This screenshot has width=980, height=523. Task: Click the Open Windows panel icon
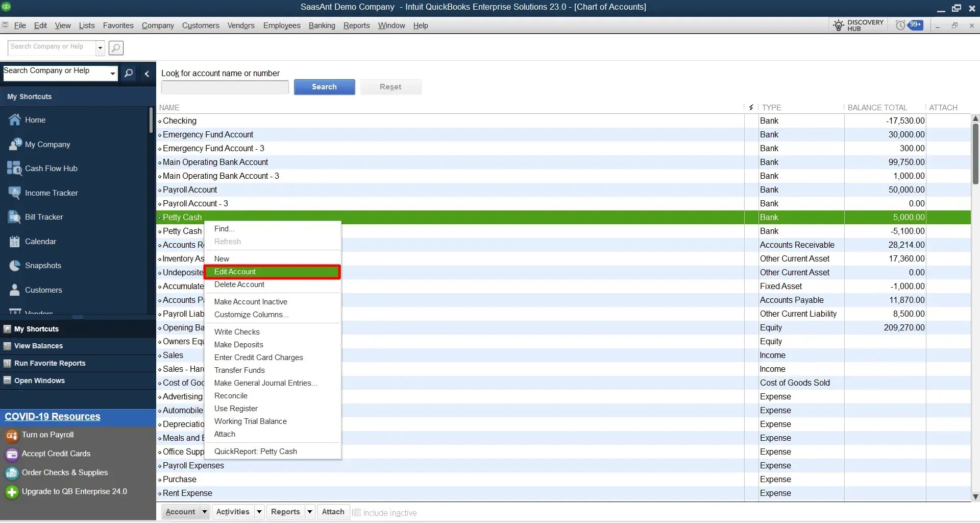click(7, 381)
